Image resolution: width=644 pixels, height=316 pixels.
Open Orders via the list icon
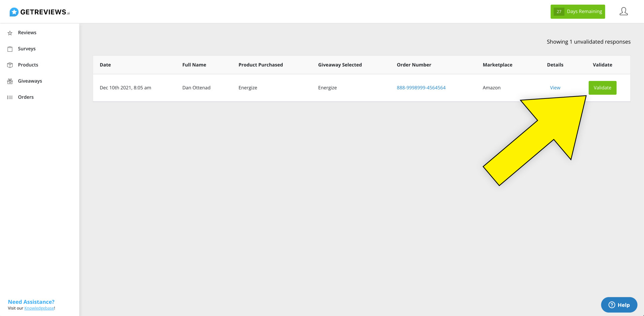click(10, 97)
